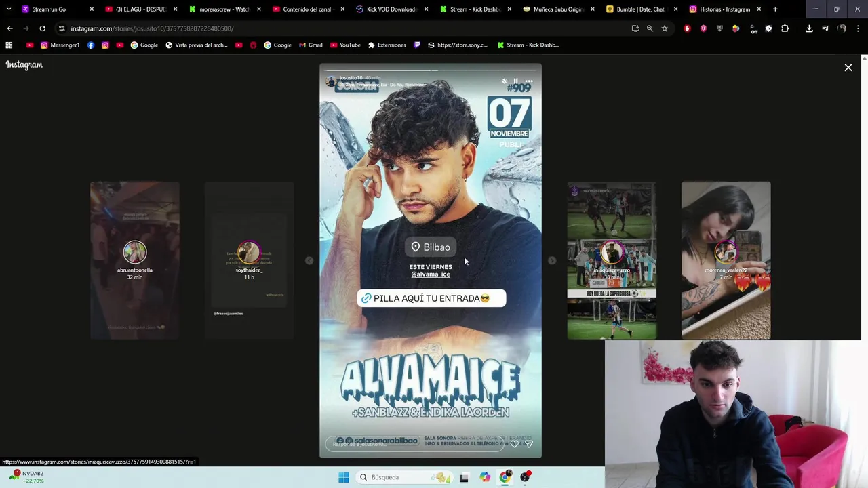This screenshot has height=488, width=868.
Task: Open abruantoonella story thumbnail
Action: 135,260
